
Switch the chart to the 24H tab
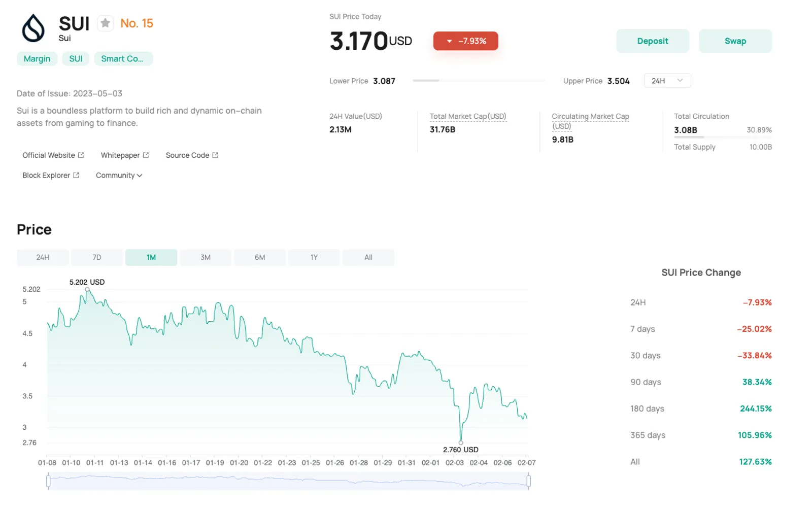(43, 257)
